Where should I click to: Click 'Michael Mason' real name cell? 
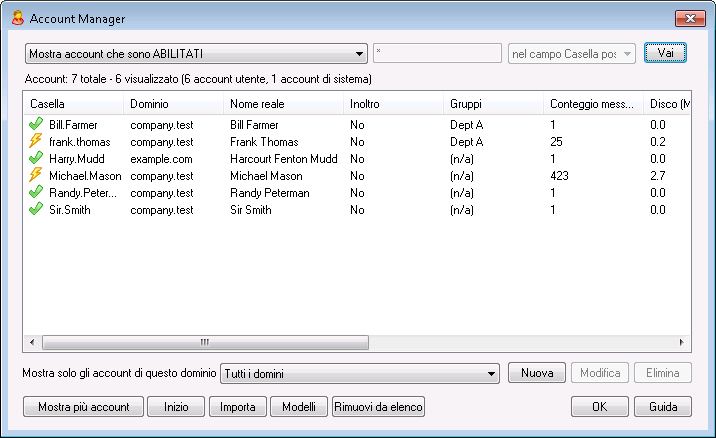point(266,176)
